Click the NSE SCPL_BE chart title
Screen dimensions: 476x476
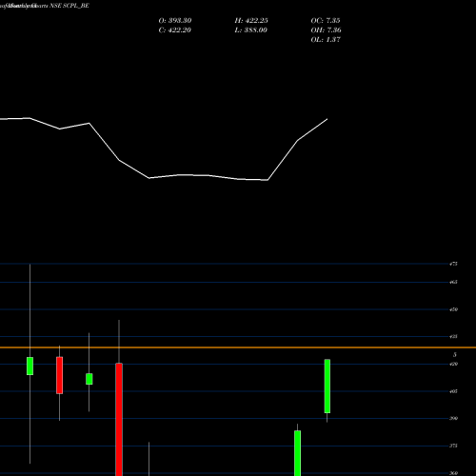[69, 6]
